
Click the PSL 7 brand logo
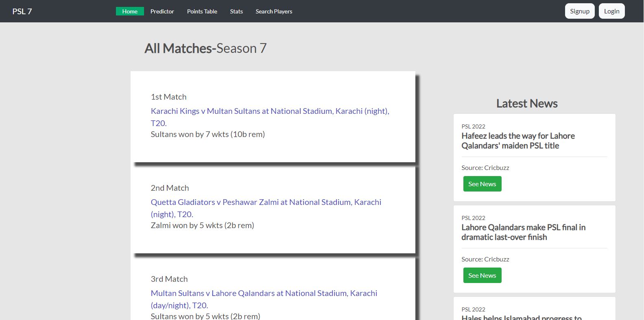coord(22,11)
